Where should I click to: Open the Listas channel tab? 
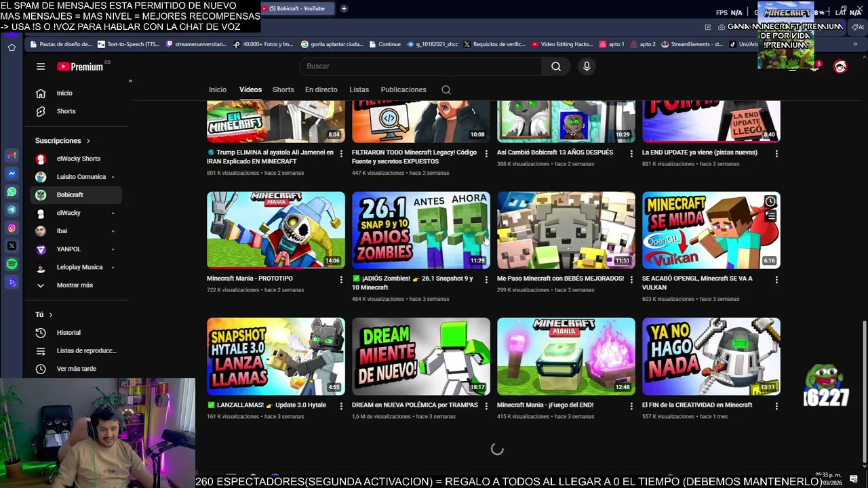pos(359,89)
